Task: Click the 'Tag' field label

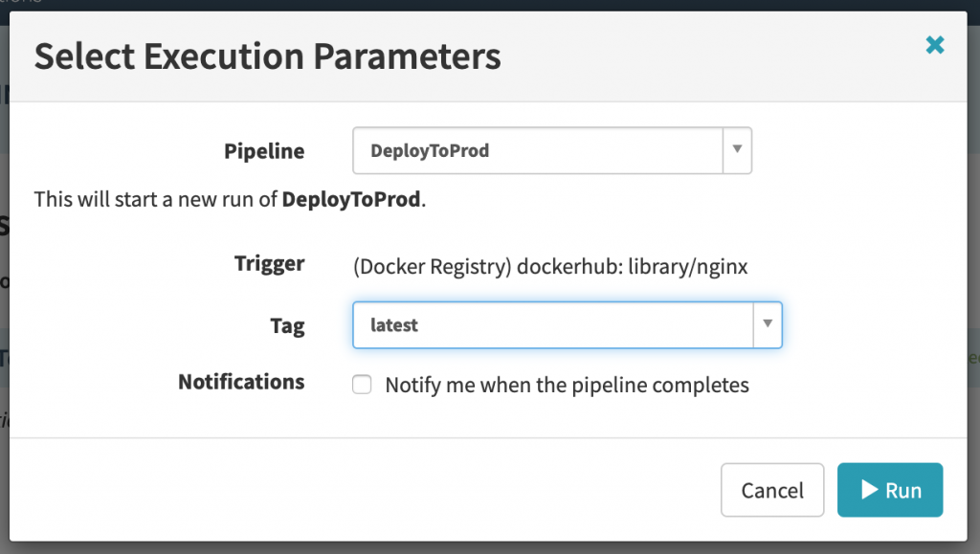Action: click(287, 326)
